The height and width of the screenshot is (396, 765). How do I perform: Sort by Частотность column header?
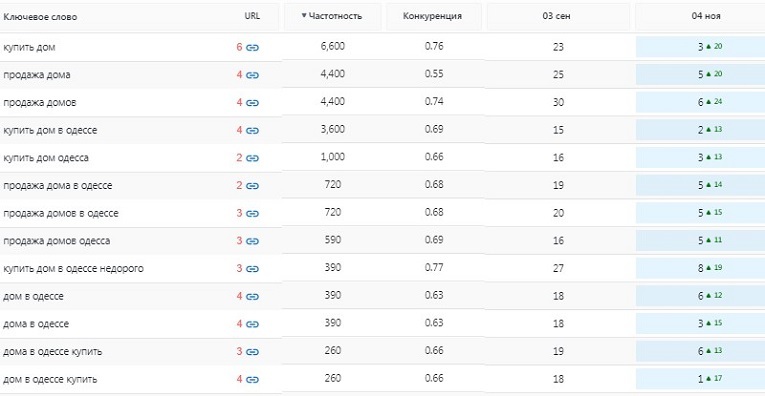click(332, 16)
